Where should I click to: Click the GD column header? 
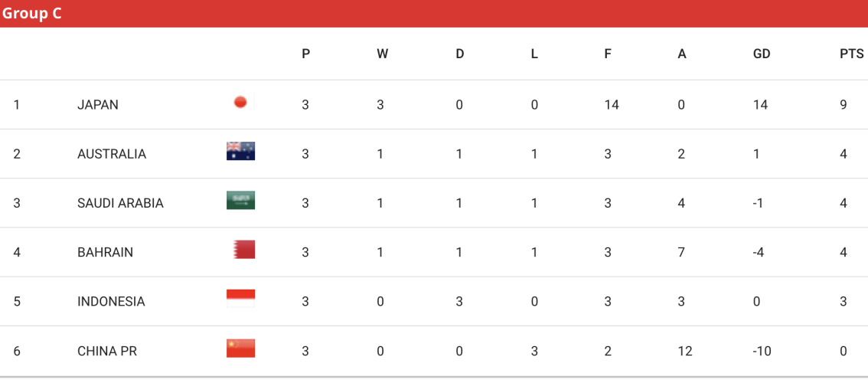point(762,54)
